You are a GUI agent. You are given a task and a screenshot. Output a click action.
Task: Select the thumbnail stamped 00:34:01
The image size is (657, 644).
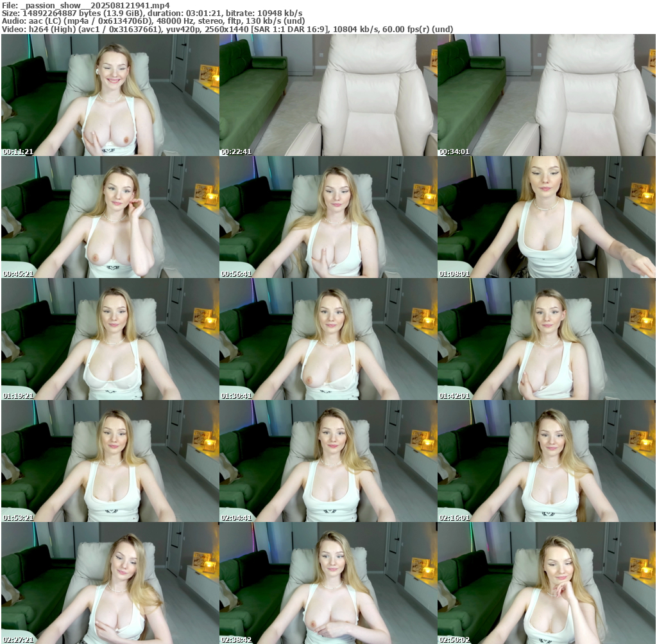click(x=547, y=95)
